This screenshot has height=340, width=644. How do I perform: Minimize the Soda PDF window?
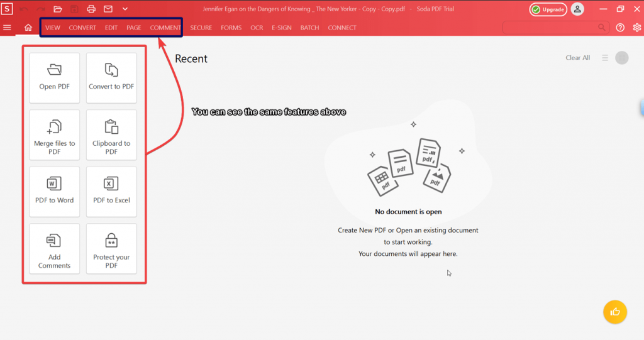603,9
